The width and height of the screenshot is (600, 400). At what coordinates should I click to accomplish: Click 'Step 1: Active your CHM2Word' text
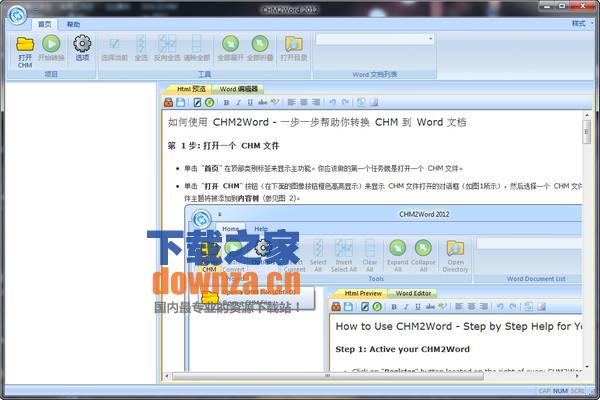coord(403,349)
